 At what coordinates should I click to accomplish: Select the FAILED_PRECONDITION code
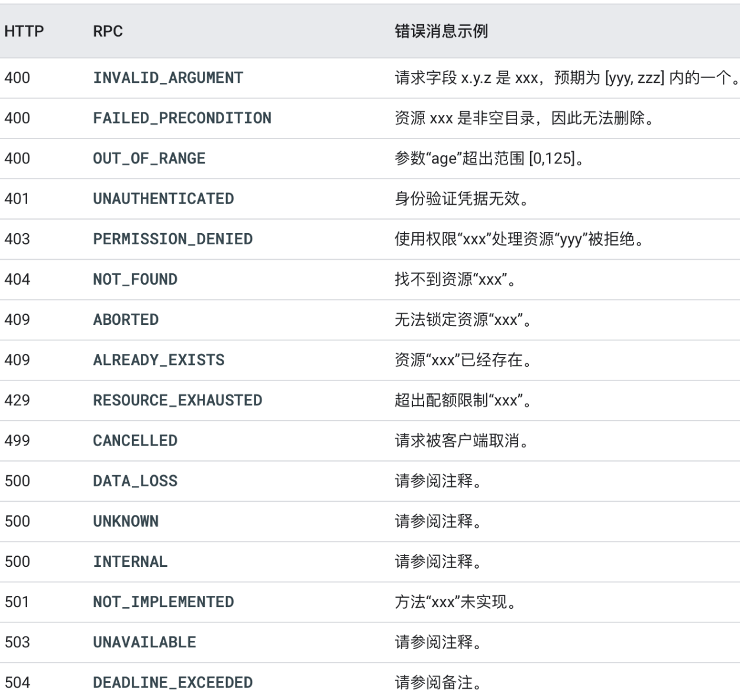point(182,118)
